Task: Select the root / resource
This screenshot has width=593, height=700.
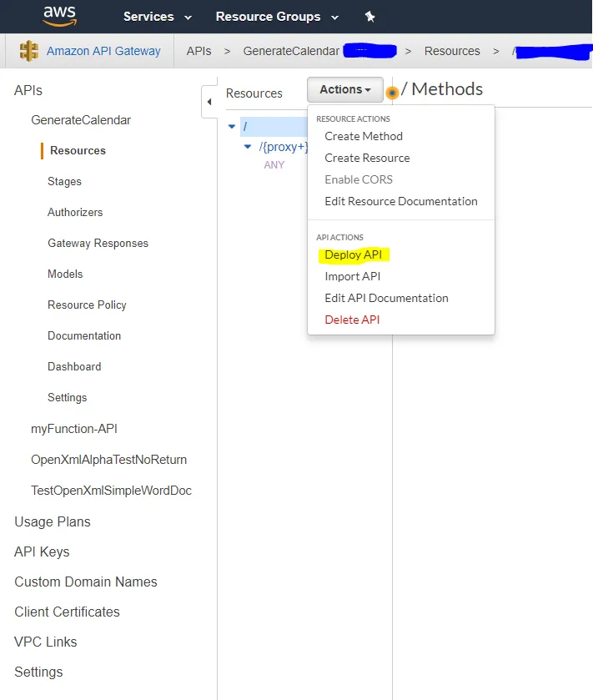Action: (274, 127)
